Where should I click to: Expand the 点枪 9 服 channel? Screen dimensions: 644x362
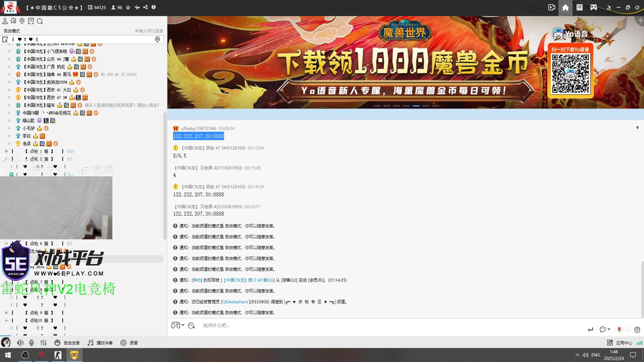[x=6, y=313]
